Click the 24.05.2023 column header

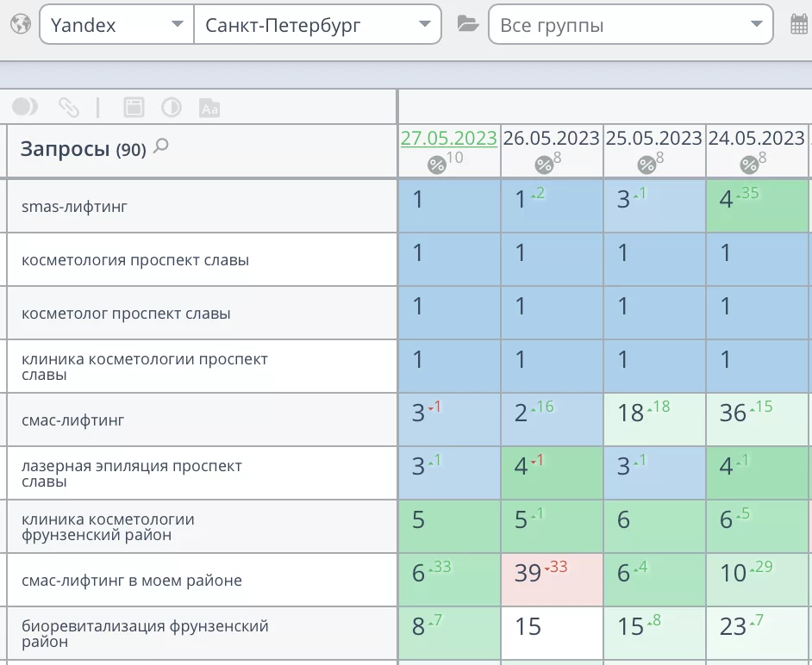tap(756, 138)
